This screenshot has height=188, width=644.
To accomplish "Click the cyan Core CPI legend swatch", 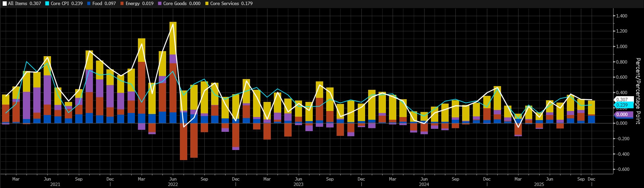I will pyautogui.click(x=47, y=4).
